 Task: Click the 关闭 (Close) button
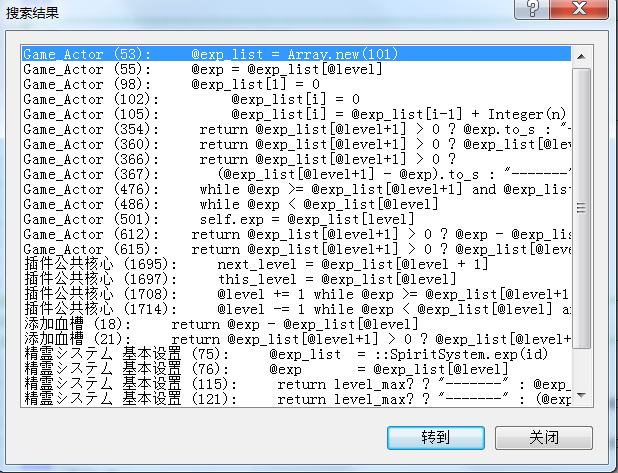point(544,438)
